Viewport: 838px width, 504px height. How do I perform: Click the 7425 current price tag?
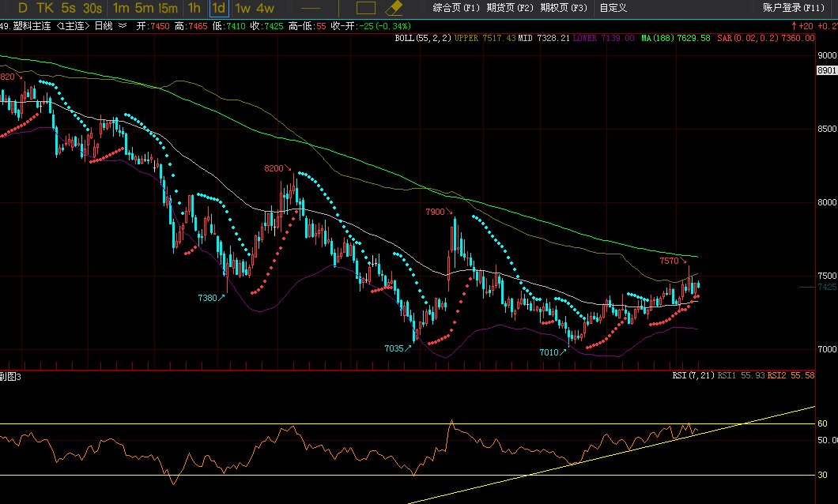[827, 288]
